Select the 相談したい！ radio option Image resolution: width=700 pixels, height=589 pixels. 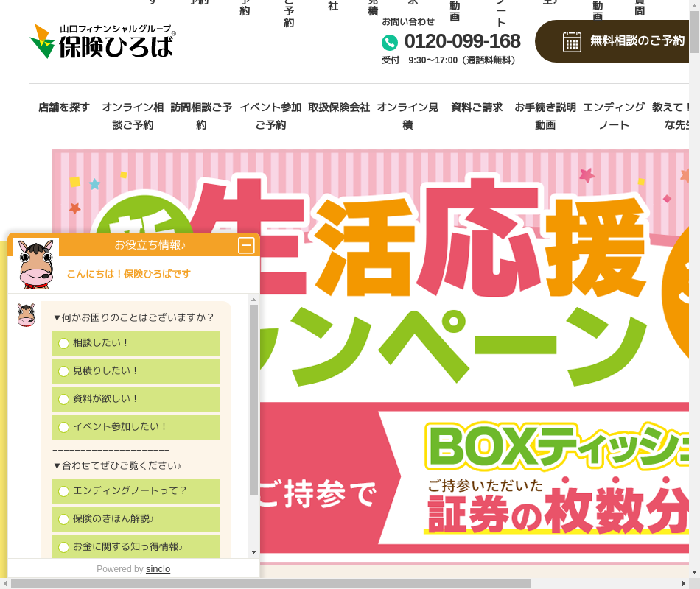[64, 343]
